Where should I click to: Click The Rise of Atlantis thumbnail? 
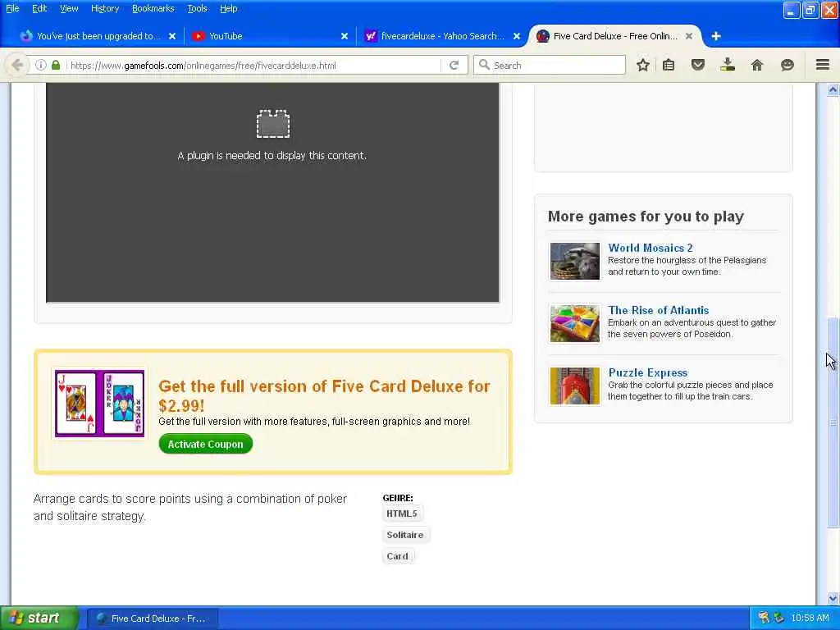pyautogui.click(x=575, y=323)
